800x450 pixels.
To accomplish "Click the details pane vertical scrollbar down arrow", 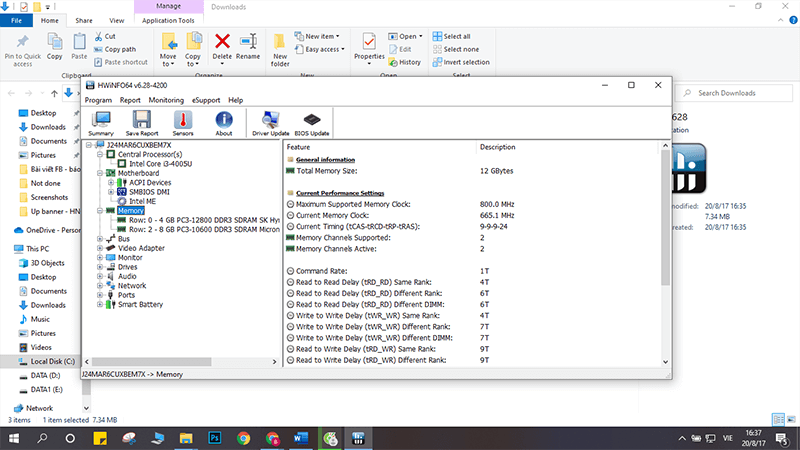I will click(665, 362).
